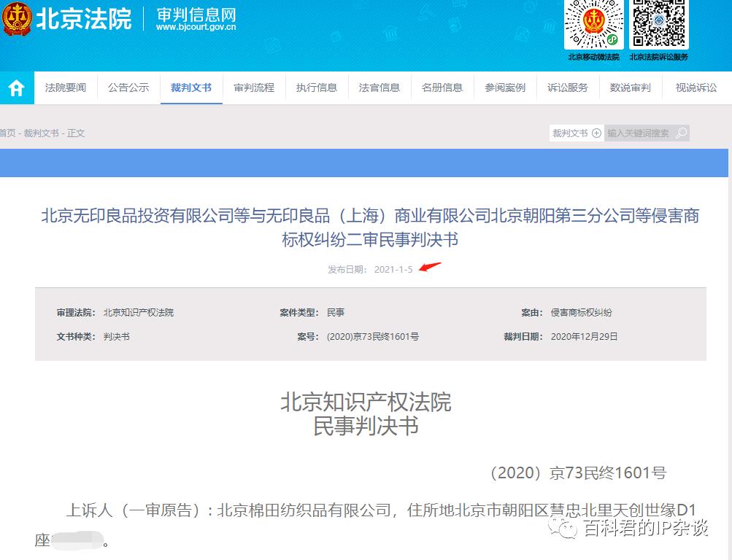Click the plus icon beside 裁判文书 filter
The image size is (732, 560).
click(x=597, y=133)
